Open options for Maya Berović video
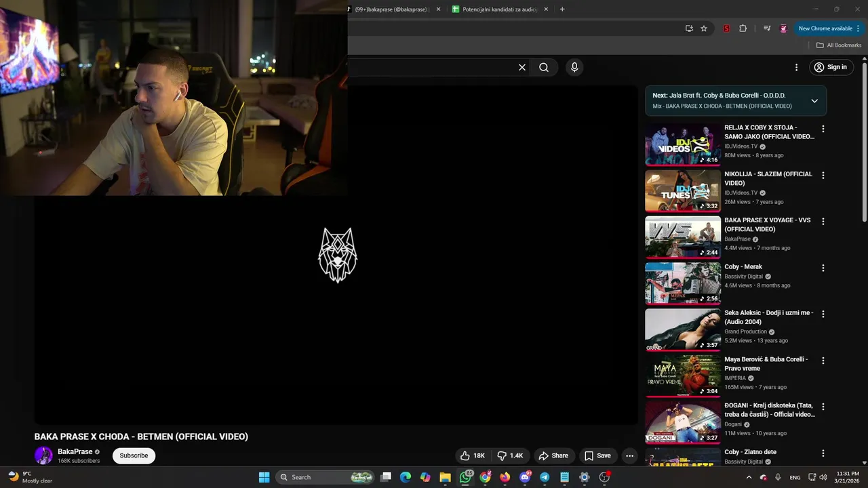868x488 pixels. (x=823, y=361)
